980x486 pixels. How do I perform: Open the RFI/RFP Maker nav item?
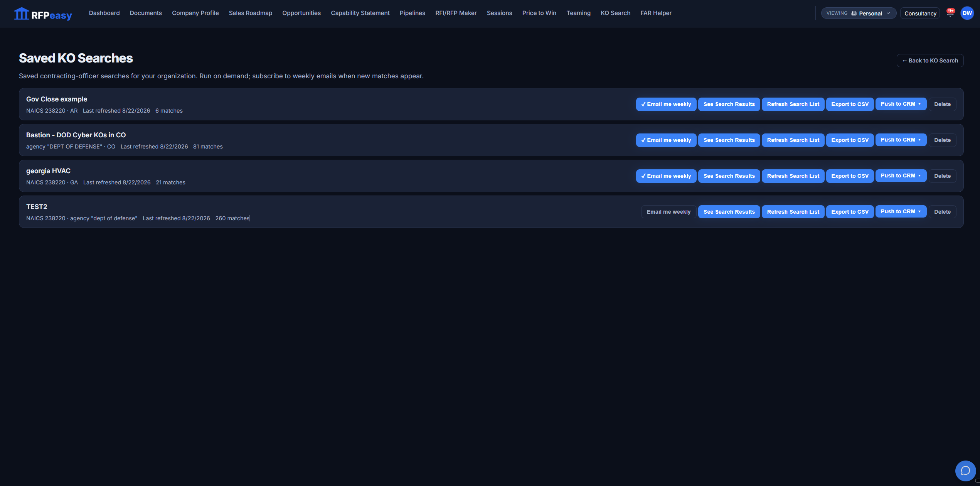456,13
